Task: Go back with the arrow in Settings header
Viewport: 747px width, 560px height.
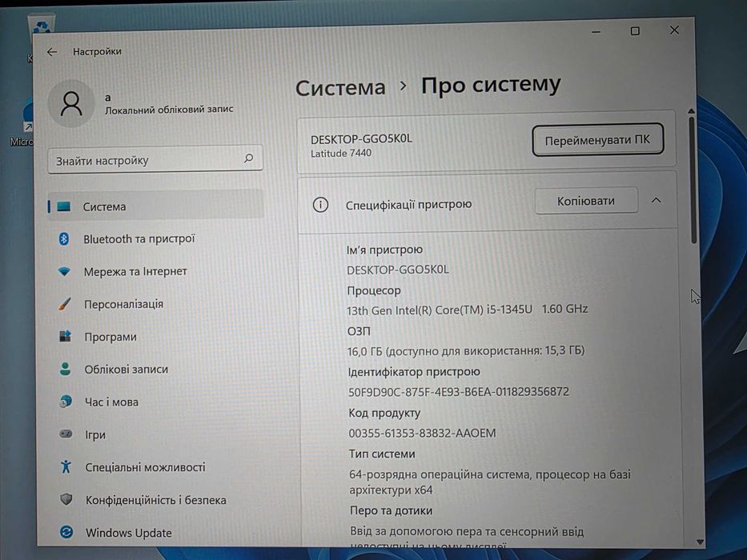Action: coord(52,52)
